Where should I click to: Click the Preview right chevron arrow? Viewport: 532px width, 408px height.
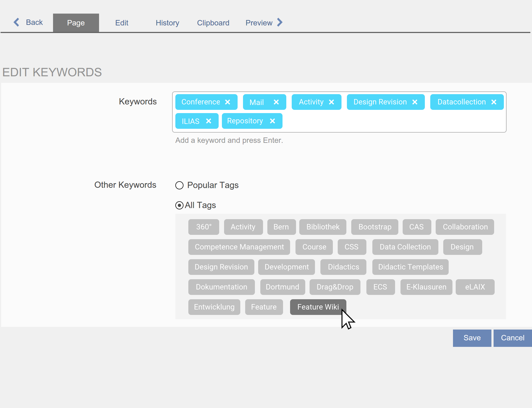[x=280, y=22]
